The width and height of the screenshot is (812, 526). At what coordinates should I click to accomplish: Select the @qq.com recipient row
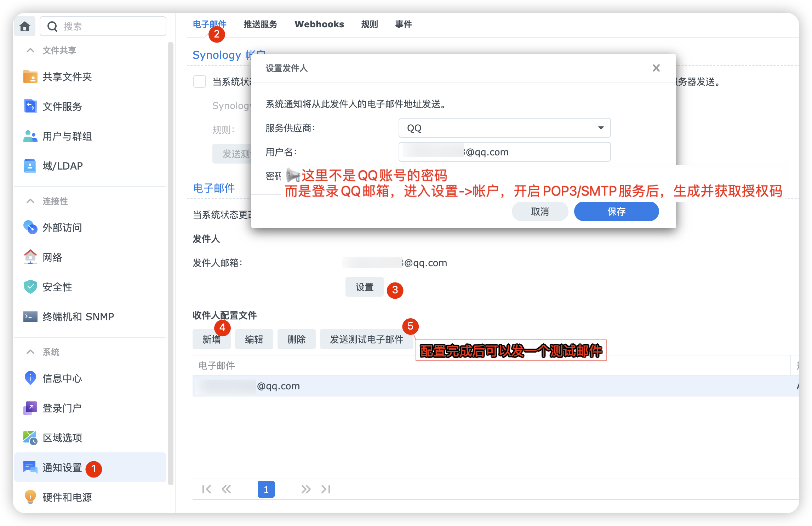(496, 386)
